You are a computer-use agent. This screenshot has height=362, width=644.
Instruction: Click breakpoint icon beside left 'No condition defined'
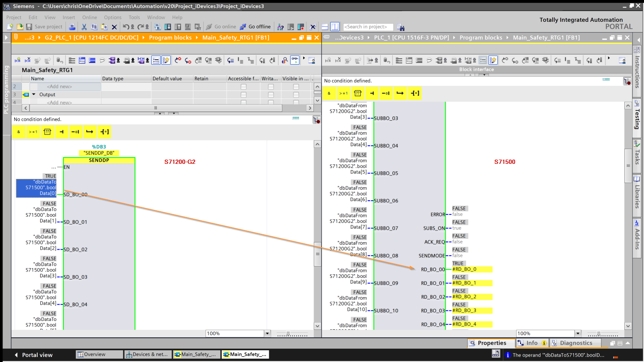click(317, 120)
